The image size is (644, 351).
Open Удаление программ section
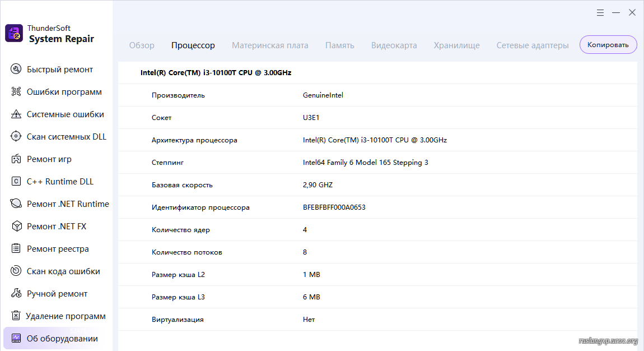tap(66, 316)
